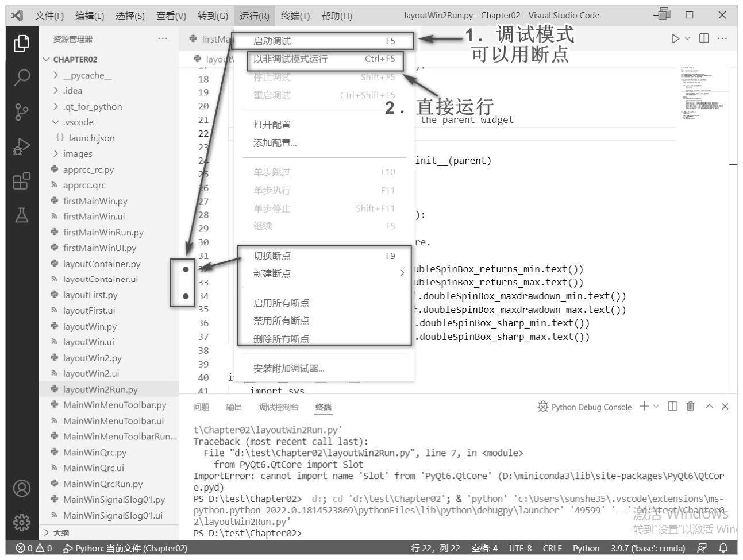Select interpreter 3.9.7 ('base': conda)
The image size is (743, 560).
click(648, 548)
